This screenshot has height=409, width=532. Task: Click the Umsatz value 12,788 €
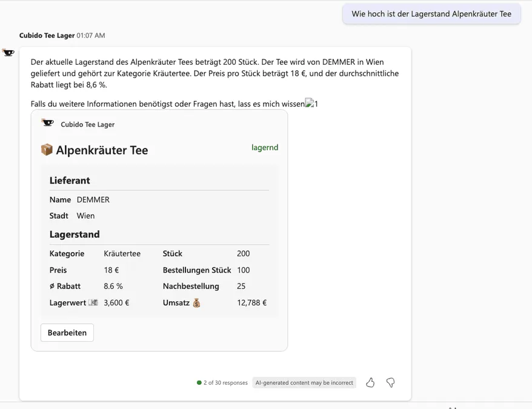tap(251, 303)
